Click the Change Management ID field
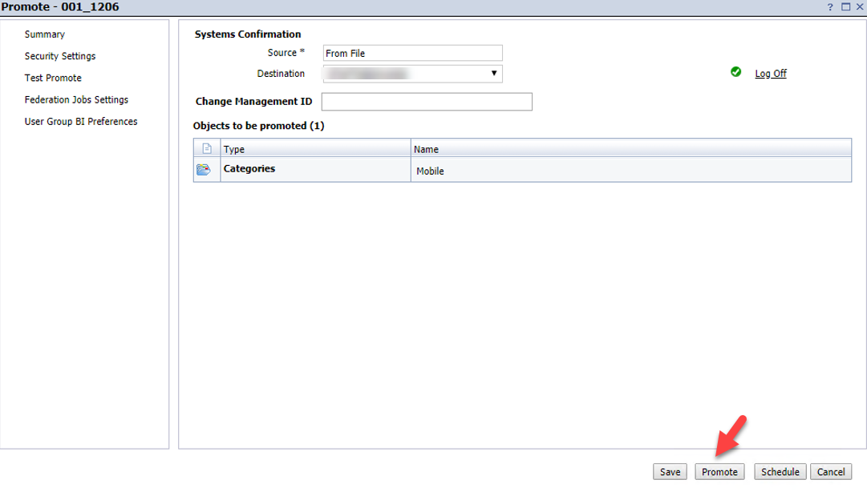Viewport: 867px width, 504px height. click(x=426, y=101)
